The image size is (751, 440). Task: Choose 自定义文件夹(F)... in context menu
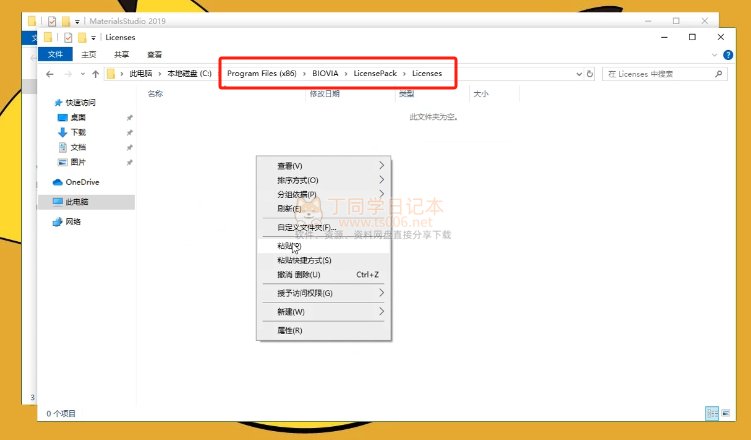[324, 227]
